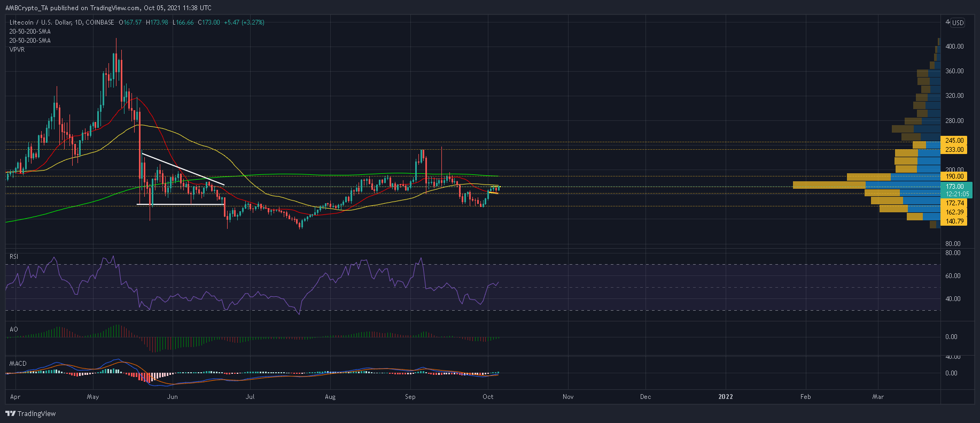This screenshot has width=980, height=423.
Task: Click the Feb label on time axis
Action: (x=805, y=397)
